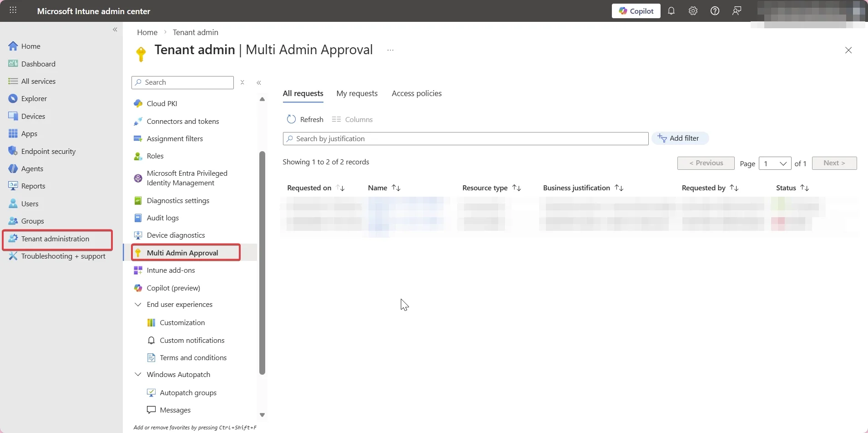Switch to the My requests tab
868x433 pixels.
[x=357, y=93]
